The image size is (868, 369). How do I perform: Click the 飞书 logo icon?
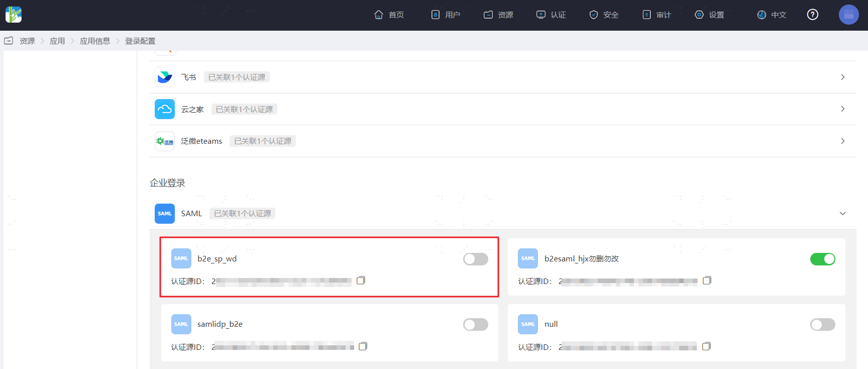click(165, 77)
